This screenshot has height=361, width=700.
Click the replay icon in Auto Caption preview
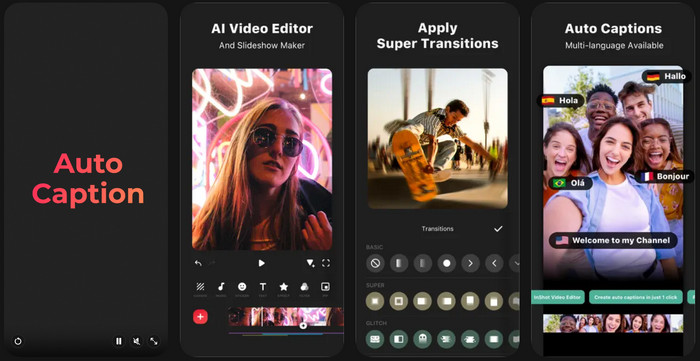[18, 341]
